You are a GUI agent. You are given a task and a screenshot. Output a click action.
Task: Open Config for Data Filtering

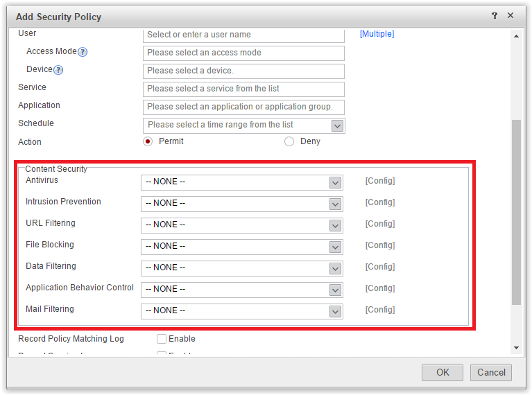click(380, 267)
